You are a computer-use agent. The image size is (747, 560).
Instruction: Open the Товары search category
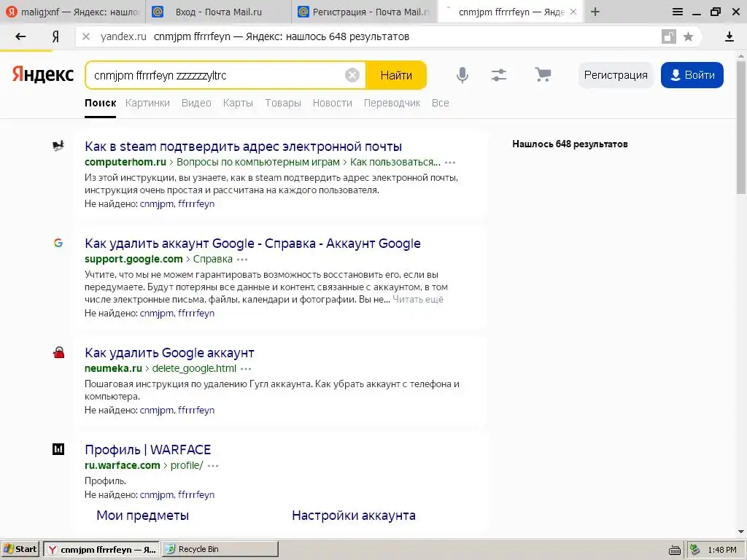(283, 103)
